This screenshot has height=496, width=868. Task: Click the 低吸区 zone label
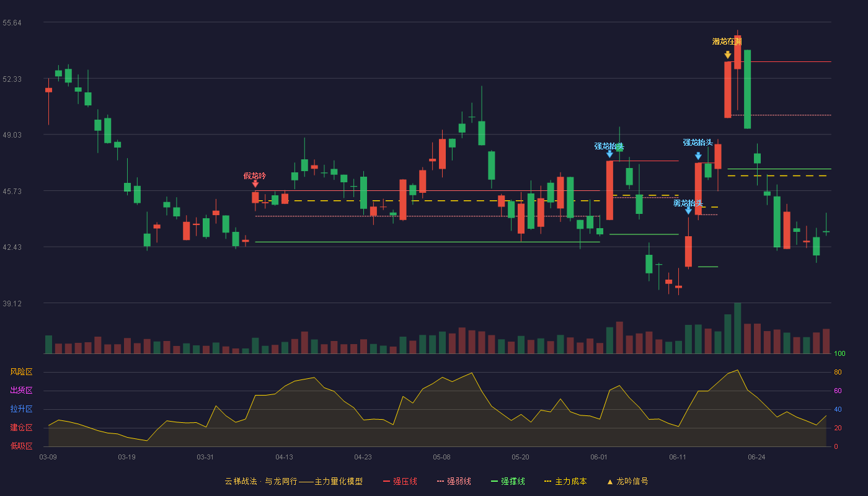tap(21, 446)
